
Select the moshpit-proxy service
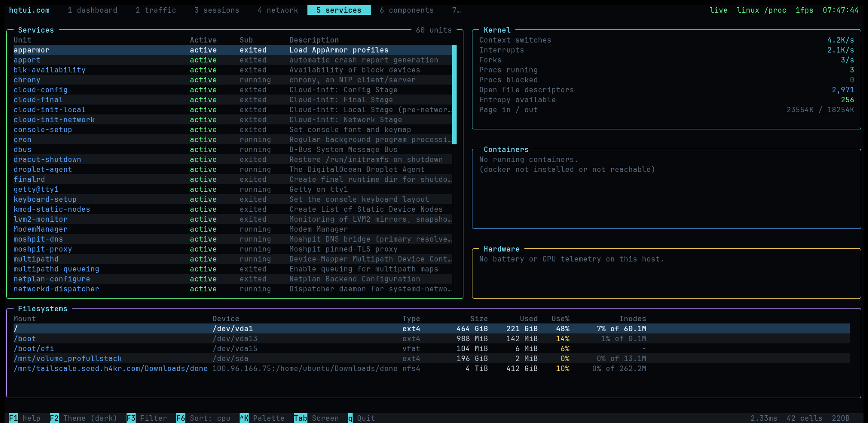point(233,249)
